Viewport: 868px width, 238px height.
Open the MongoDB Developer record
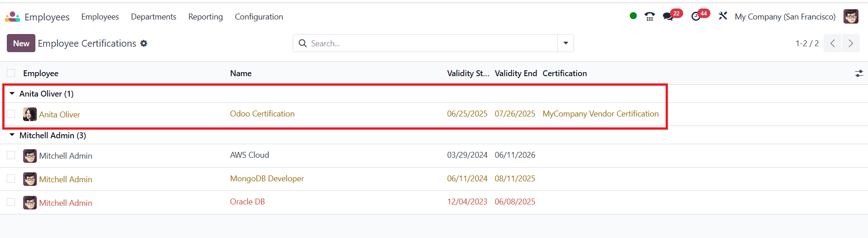267,179
